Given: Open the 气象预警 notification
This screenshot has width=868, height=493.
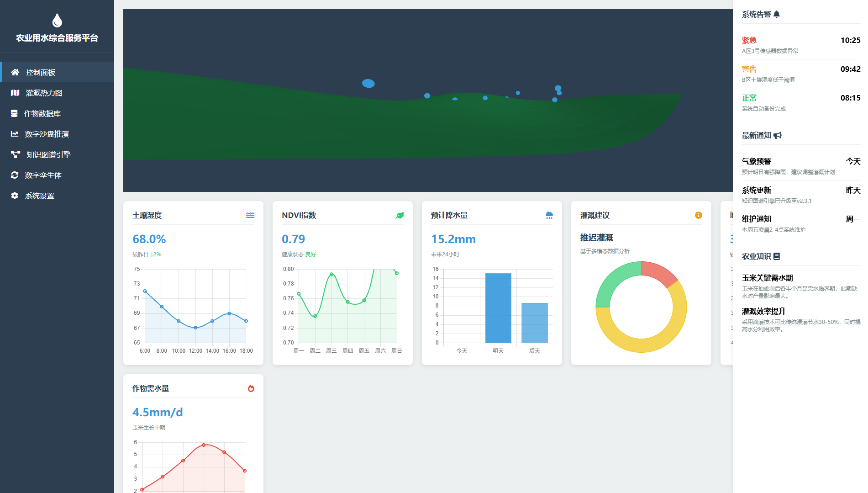Looking at the screenshot, I should click(x=801, y=166).
